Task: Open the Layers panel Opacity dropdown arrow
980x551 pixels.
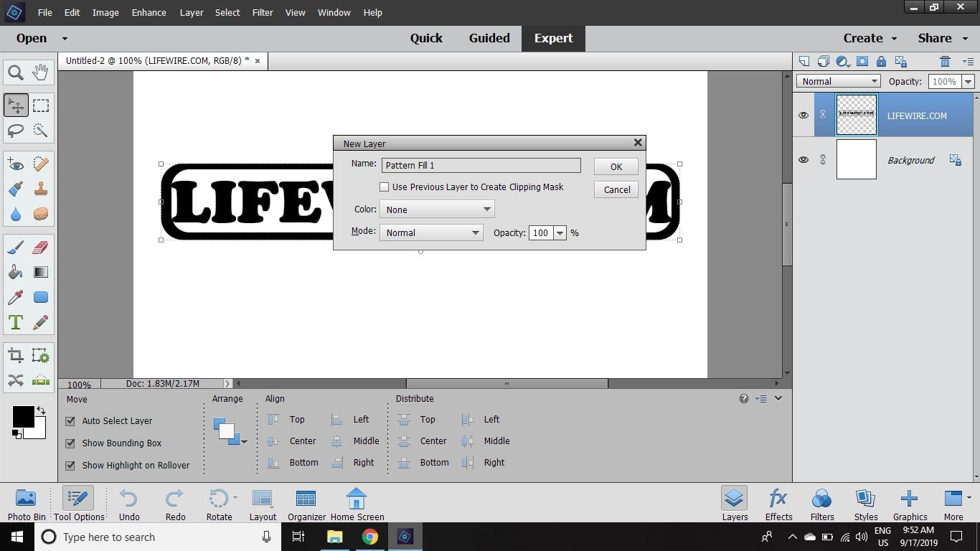Action: click(969, 82)
